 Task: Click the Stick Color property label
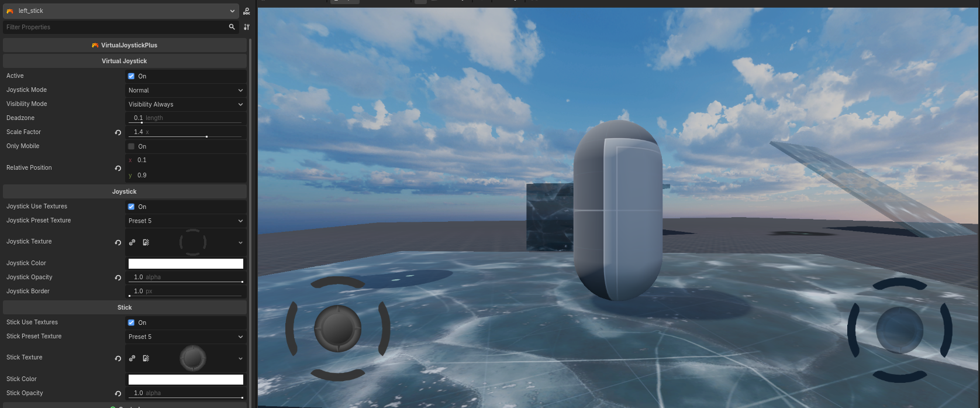tap(22, 379)
